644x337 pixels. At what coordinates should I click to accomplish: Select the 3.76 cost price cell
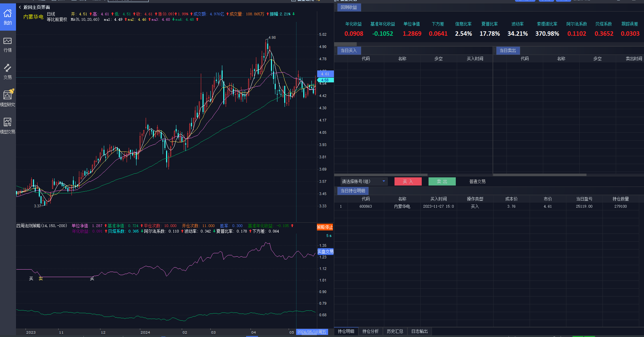point(511,206)
